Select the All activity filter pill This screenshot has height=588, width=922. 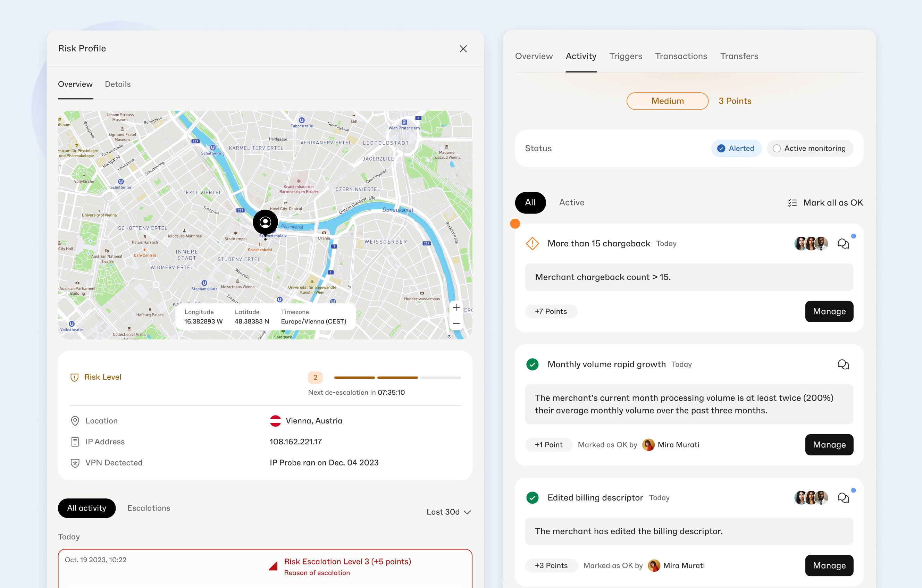[x=86, y=508]
